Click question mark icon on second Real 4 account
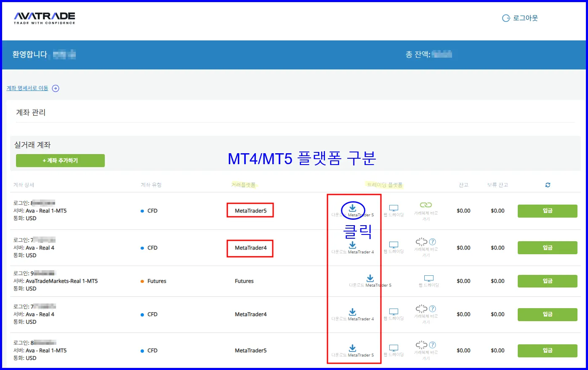This screenshot has width=588, height=370. tap(432, 309)
